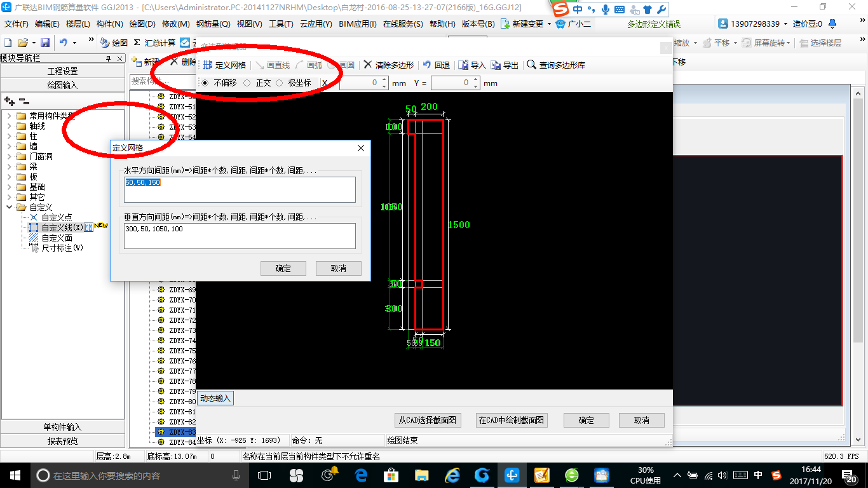Open the 文件(F) menu
868x488 pixels.
coord(17,24)
